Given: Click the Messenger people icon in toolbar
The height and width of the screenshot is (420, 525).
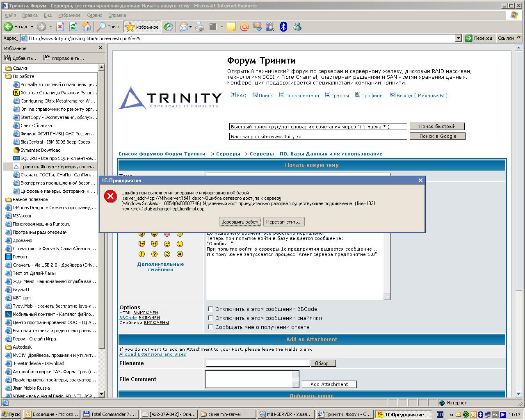Looking at the screenshot, I should pyautogui.click(x=297, y=27).
